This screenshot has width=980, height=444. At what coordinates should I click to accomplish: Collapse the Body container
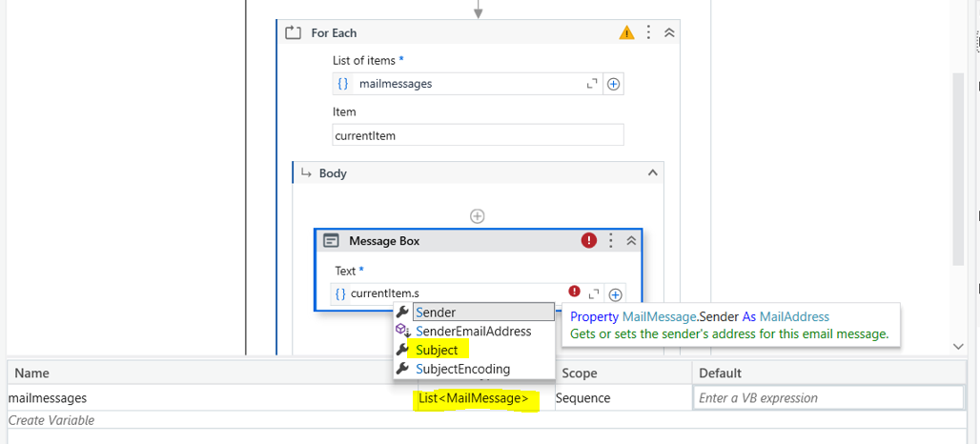[x=652, y=173]
